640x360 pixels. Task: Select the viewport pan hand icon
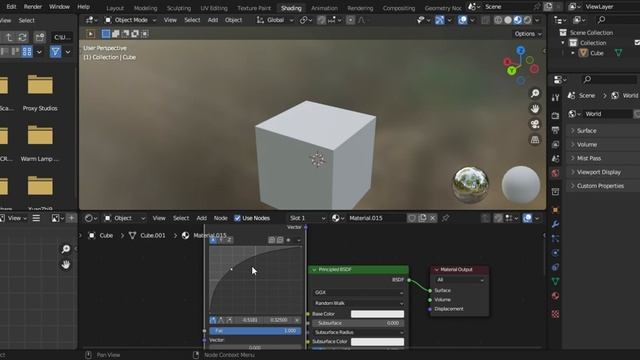[x=535, y=109]
